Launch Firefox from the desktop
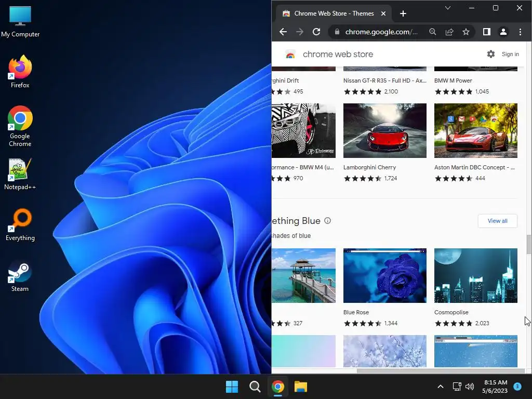The height and width of the screenshot is (399, 532). point(20,72)
